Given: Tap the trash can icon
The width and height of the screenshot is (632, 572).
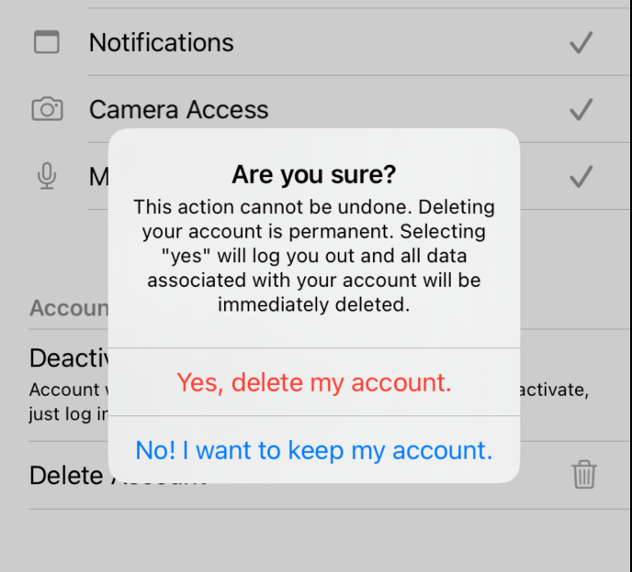Looking at the screenshot, I should coord(584,475).
